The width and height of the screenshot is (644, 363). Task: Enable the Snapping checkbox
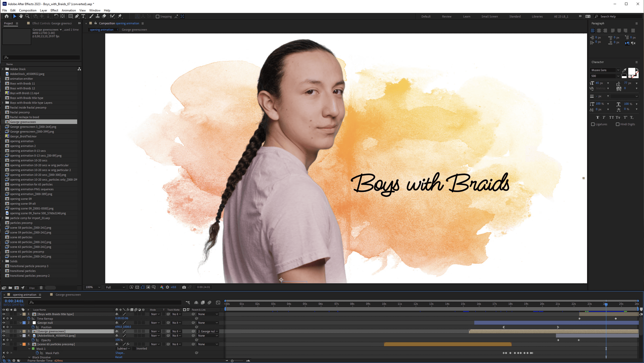158,17
